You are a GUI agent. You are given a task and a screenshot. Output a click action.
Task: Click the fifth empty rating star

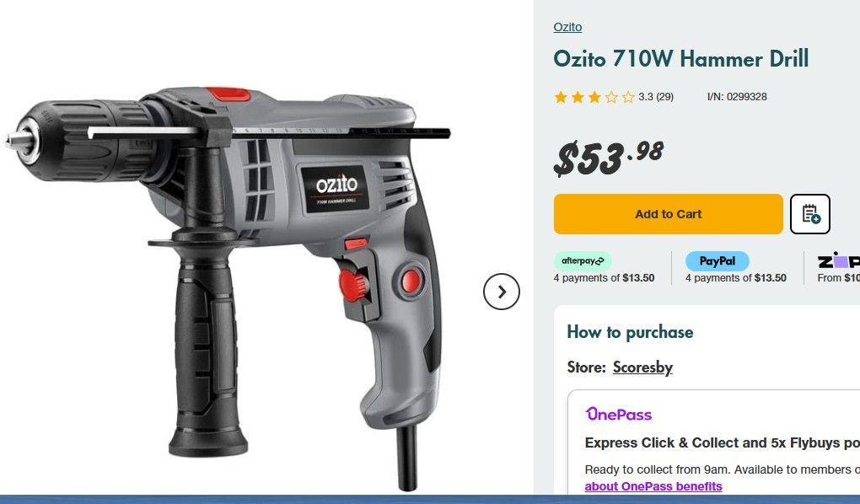click(628, 97)
